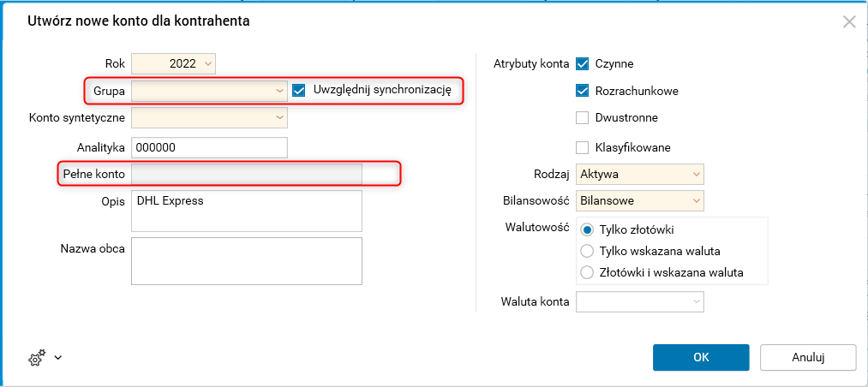Tick the Klasyfikowane checkbox
Screen dimensions: 868x387
click(583, 147)
